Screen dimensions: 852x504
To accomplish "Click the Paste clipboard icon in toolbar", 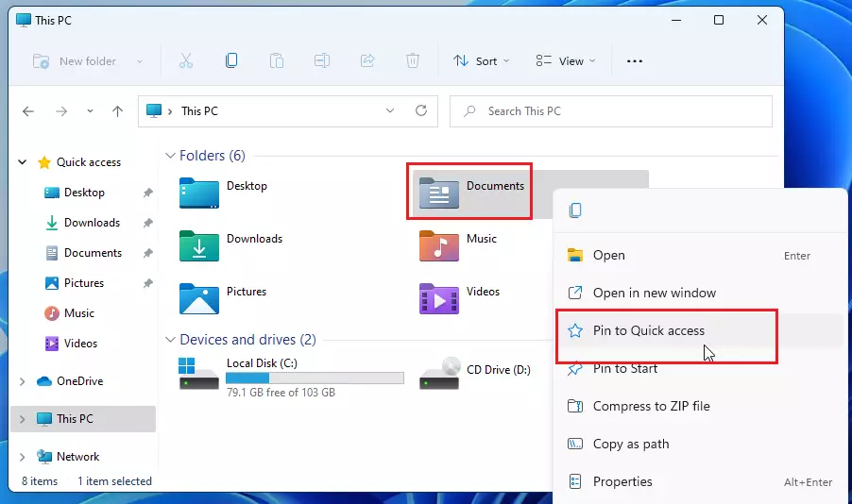I will pos(277,60).
